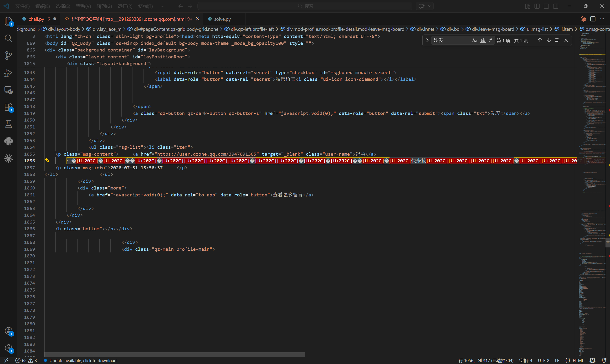
Task: Open the Testing flask view
Action: click(x=9, y=124)
